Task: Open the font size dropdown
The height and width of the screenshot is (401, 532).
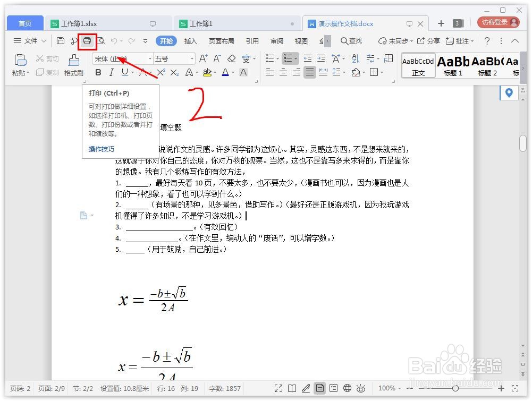Action: (x=192, y=58)
